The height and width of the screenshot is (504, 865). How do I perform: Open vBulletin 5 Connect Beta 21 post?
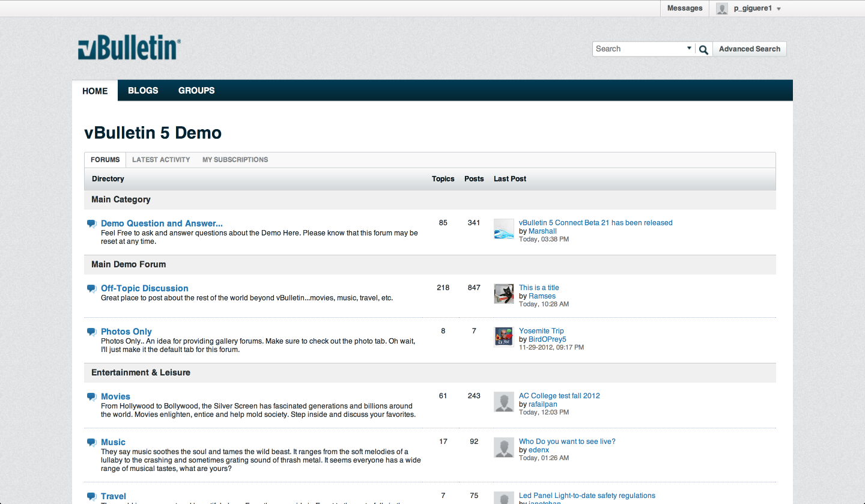tap(596, 223)
